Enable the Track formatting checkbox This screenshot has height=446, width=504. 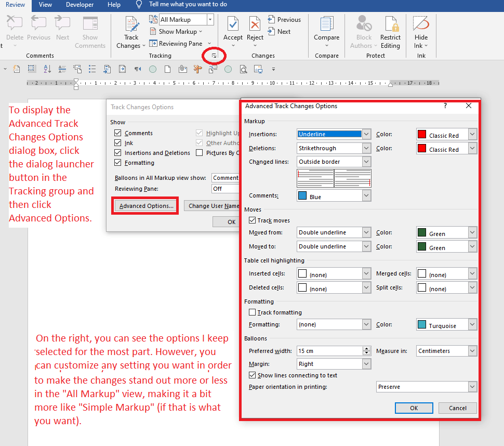[253, 312]
